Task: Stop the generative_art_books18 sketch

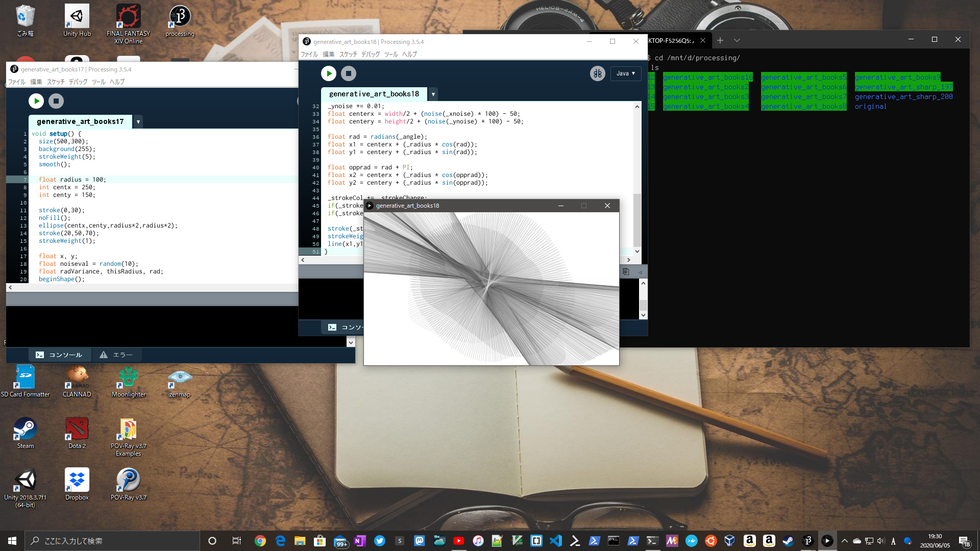Action: [x=349, y=73]
